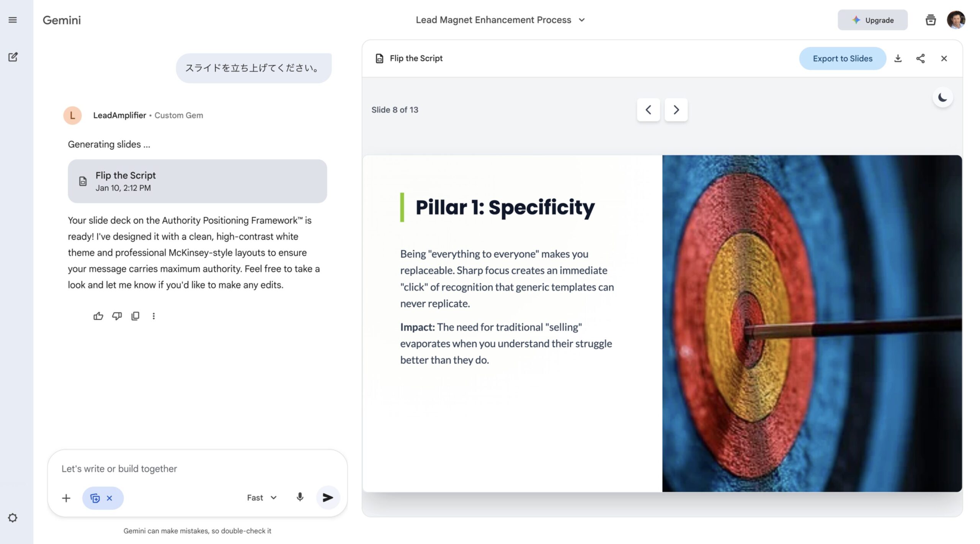Open settings gear in sidebar
Screen dimensions: 980x544
point(13,518)
